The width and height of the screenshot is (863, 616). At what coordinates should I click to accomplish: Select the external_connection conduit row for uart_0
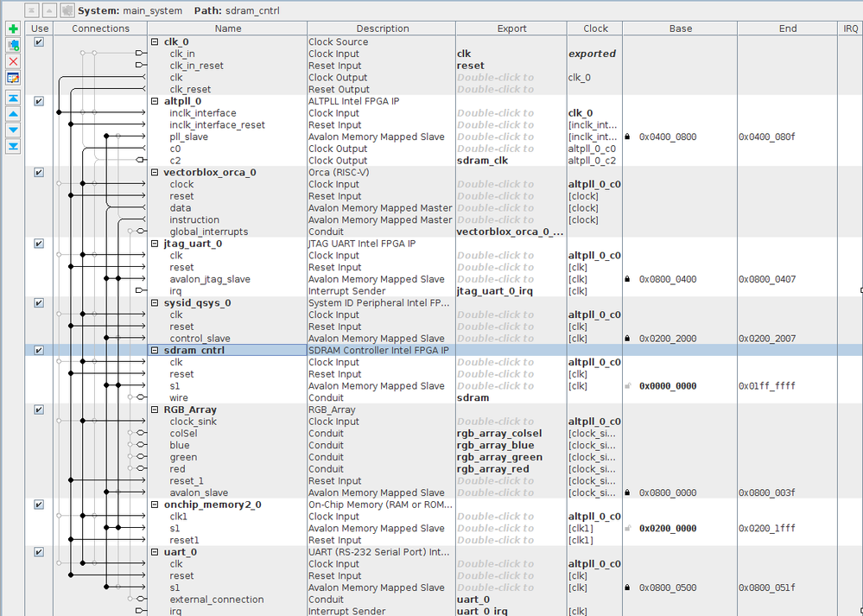(x=216, y=600)
